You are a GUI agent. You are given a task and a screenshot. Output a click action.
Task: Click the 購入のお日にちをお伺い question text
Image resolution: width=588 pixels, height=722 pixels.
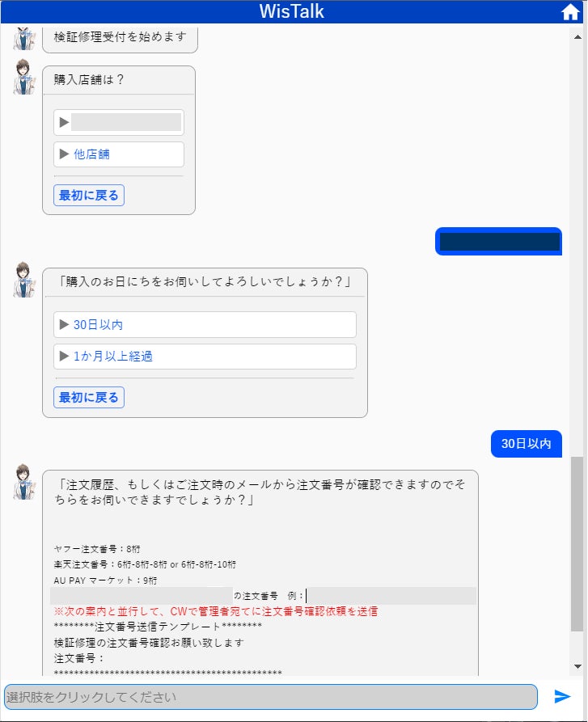click(205, 282)
